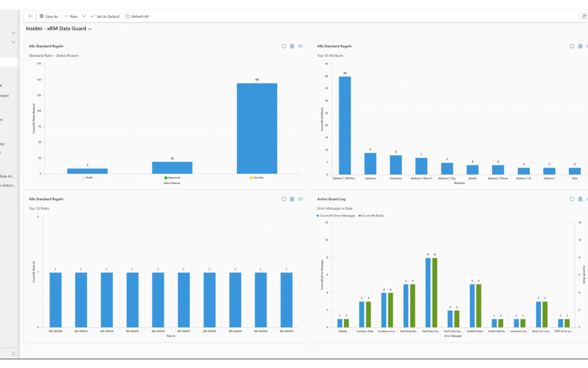
Task: Collapse the second sidebar group chevron
Action: (x=13, y=42)
